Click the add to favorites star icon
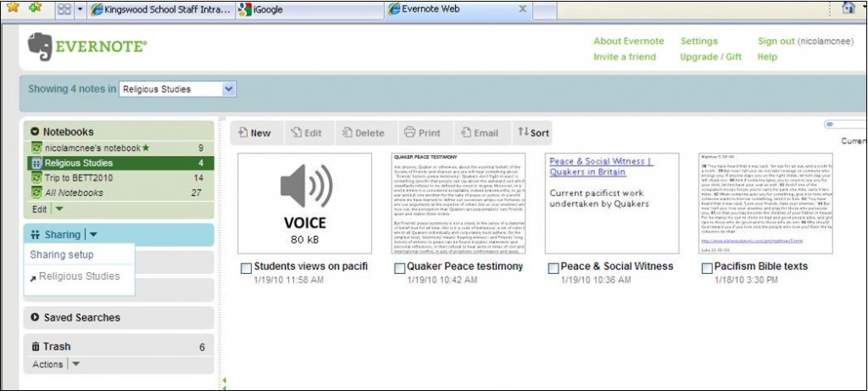 point(35,8)
